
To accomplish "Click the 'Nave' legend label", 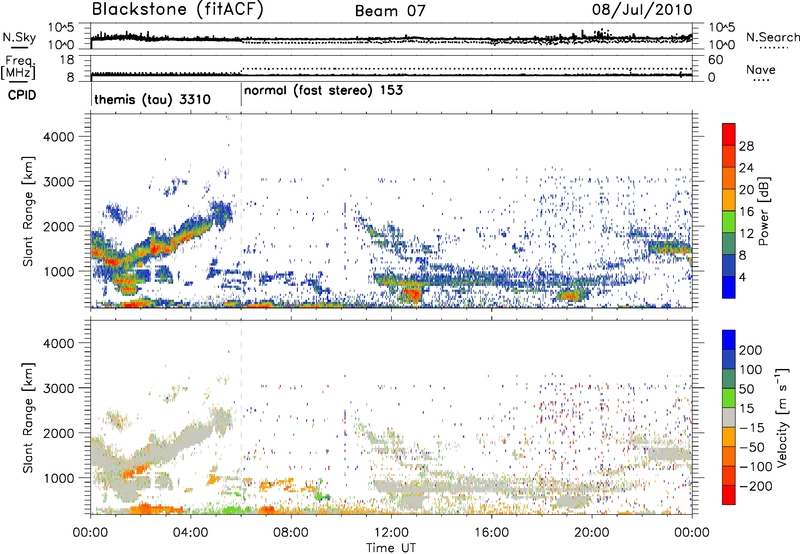I will (761, 70).
